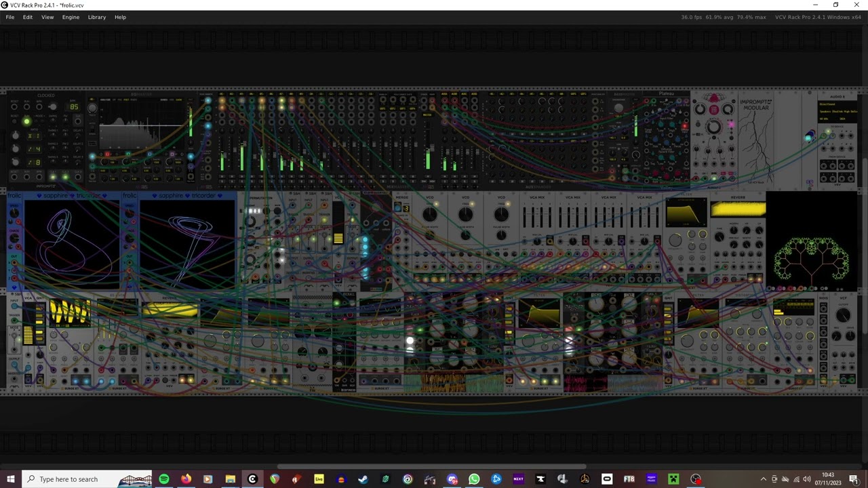This screenshot has width=868, height=488.
Task: Show hidden system tray icons
Action: tap(764, 479)
